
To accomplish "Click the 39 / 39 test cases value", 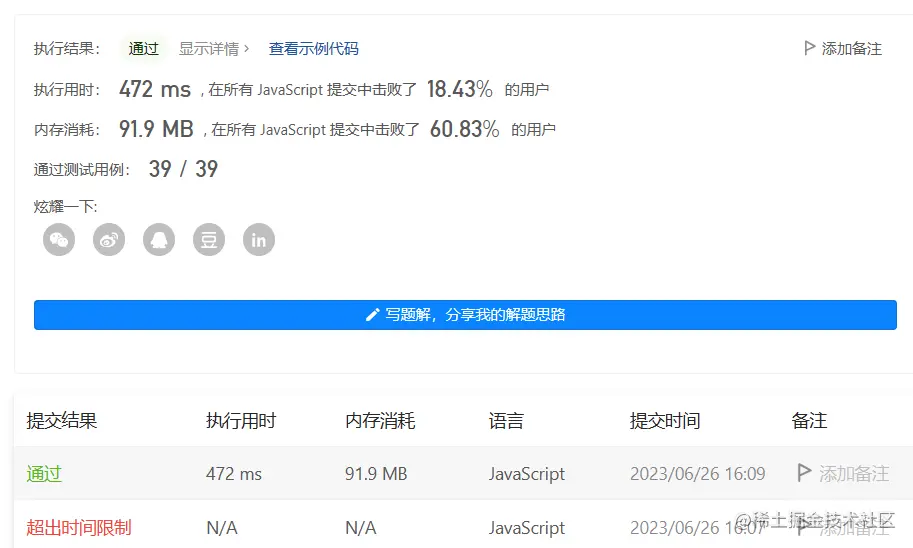I will tap(183, 169).
